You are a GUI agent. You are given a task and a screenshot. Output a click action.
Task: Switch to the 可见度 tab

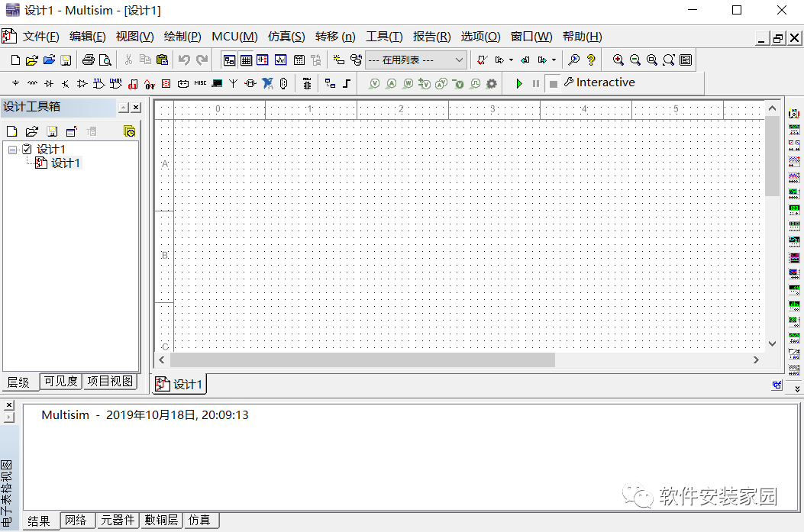pyautogui.click(x=60, y=382)
